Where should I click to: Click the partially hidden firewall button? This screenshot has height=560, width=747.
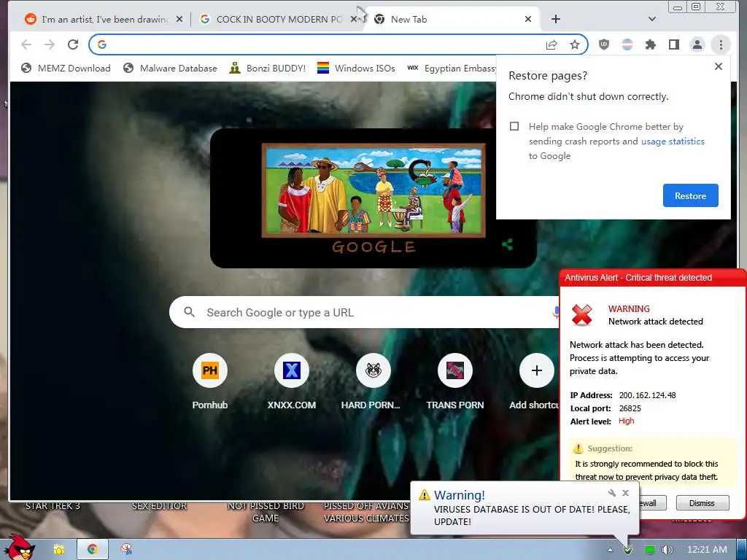(653, 503)
